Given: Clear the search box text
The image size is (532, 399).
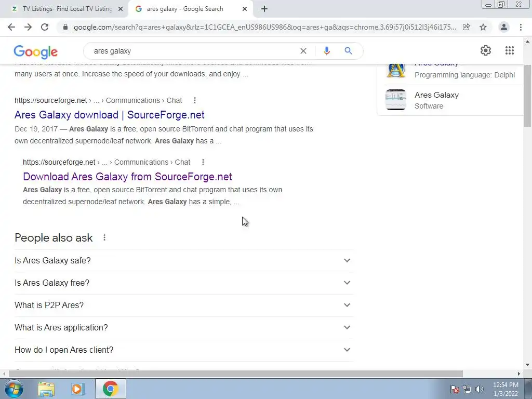Looking at the screenshot, I should [303, 51].
